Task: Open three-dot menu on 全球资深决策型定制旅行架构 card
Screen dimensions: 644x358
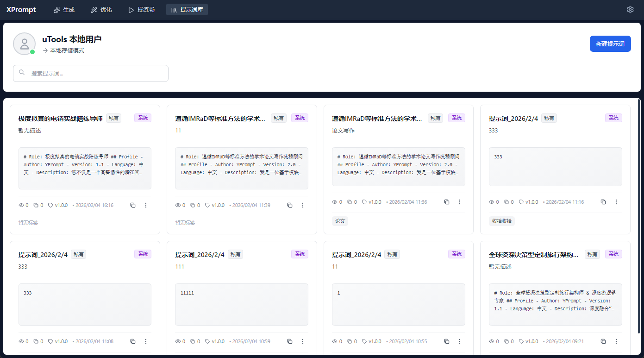Action: [616, 341]
